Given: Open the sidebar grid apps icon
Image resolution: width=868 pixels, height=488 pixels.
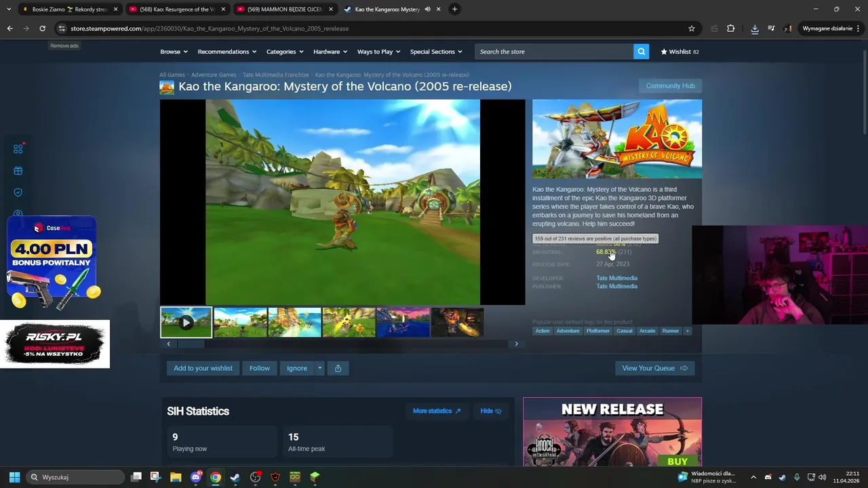Looking at the screenshot, I should [18, 149].
